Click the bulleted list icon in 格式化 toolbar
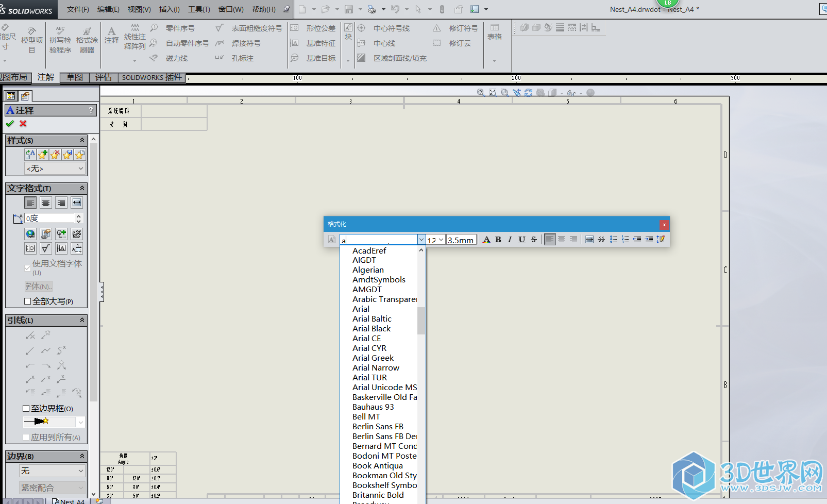Image resolution: width=827 pixels, height=504 pixels. point(613,240)
